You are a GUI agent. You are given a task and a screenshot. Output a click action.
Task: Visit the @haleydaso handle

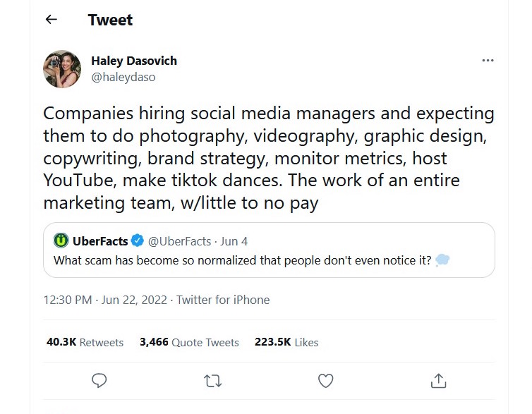(x=123, y=78)
